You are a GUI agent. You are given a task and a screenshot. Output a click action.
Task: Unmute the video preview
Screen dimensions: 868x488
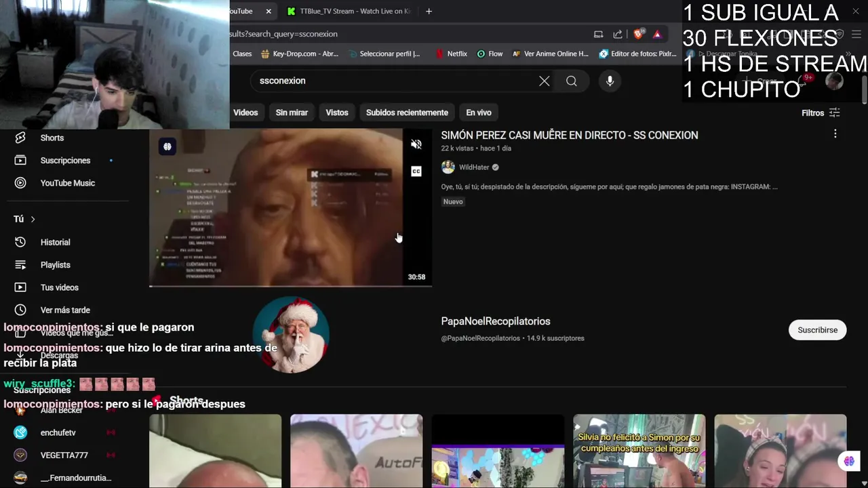pyautogui.click(x=416, y=144)
